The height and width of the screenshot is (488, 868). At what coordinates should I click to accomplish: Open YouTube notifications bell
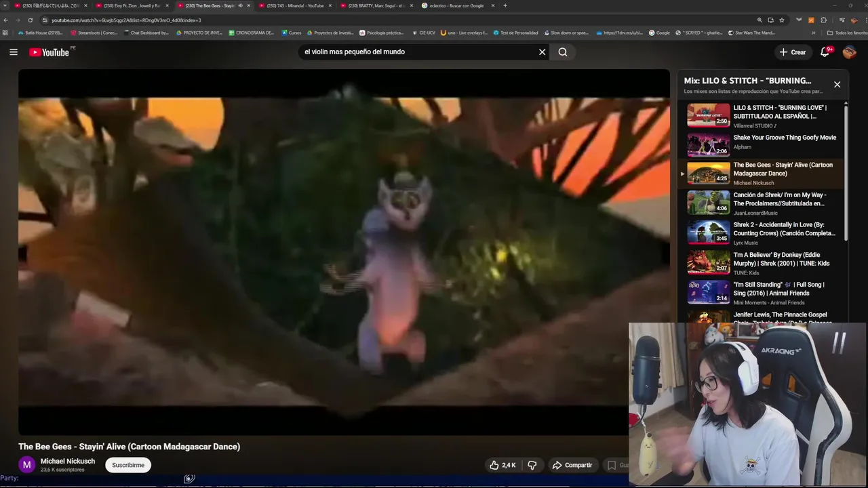pyautogui.click(x=825, y=52)
